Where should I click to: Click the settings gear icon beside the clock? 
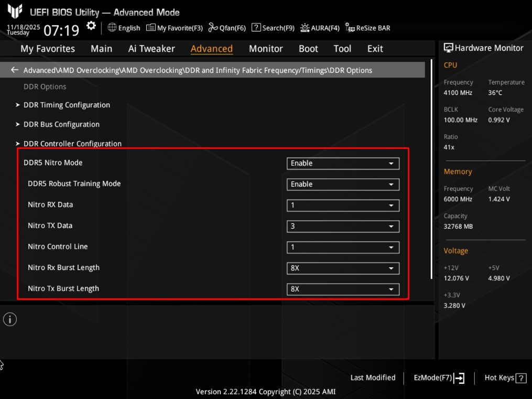(91, 26)
